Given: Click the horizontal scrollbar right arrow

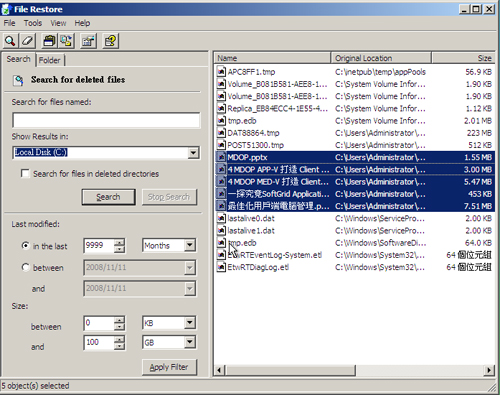Looking at the screenshot, I should 489,370.
